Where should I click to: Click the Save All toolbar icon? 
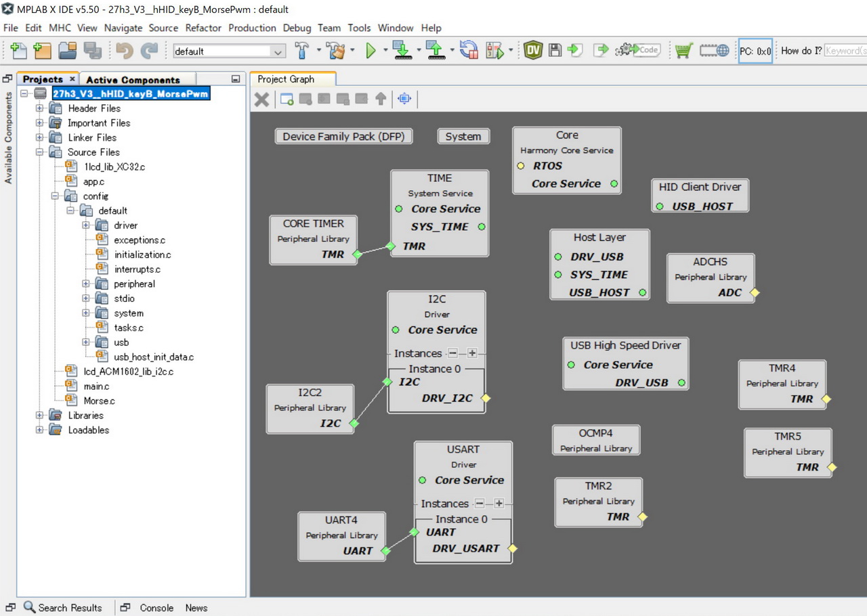pos(92,50)
